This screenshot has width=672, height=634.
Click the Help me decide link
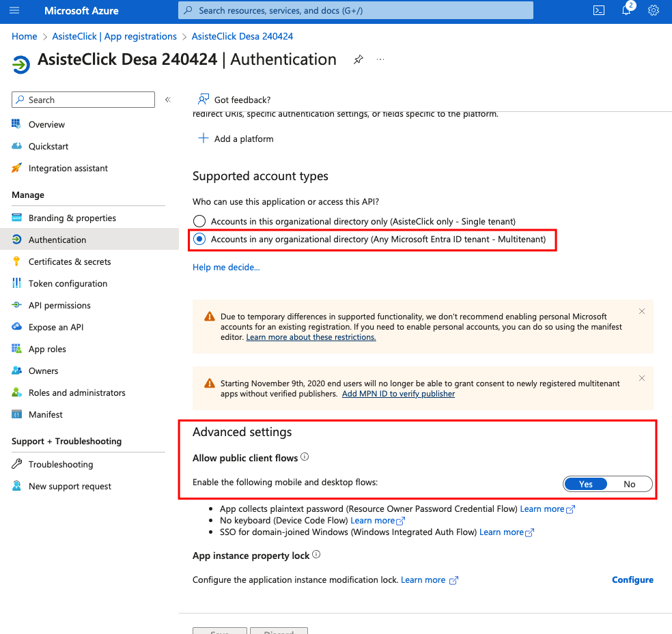tap(226, 267)
